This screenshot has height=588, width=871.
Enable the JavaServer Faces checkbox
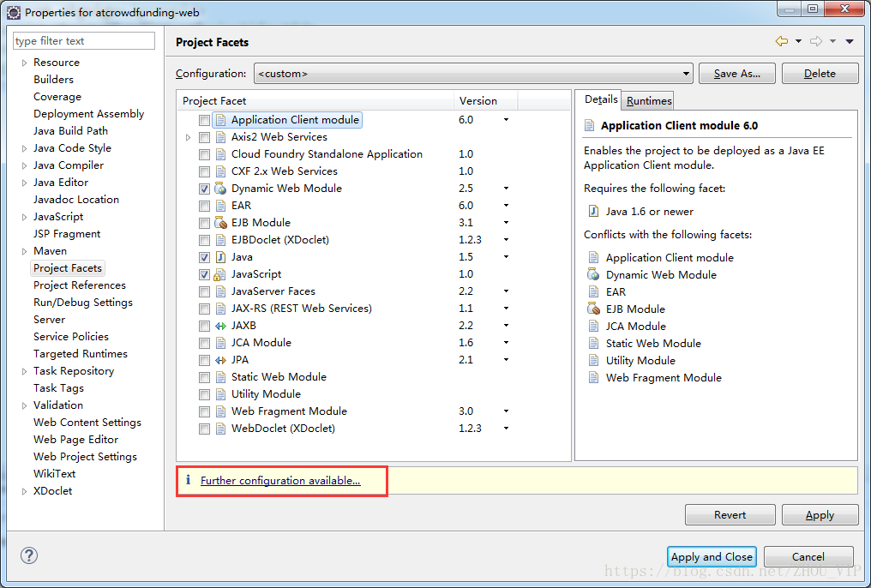(x=204, y=292)
